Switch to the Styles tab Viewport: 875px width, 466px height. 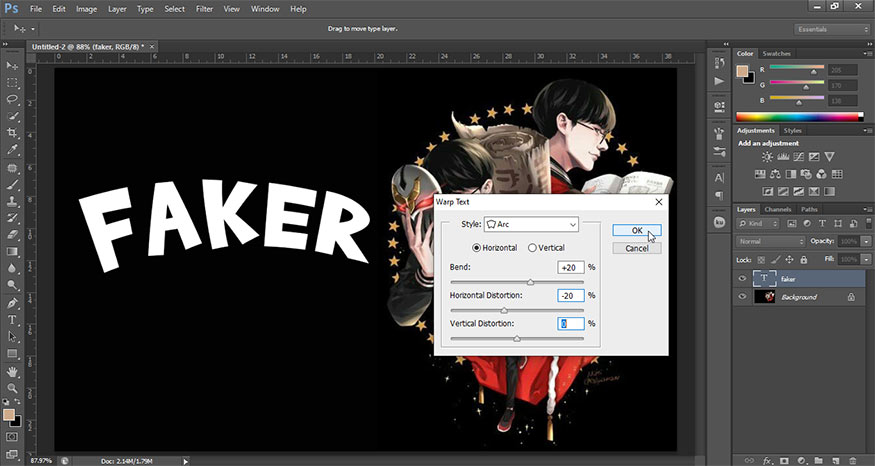tap(792, 131)
